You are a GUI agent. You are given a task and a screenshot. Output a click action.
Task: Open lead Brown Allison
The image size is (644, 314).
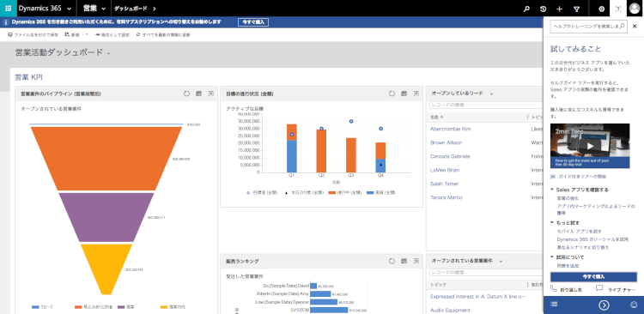pyautogui.click(x=446, y=142)
